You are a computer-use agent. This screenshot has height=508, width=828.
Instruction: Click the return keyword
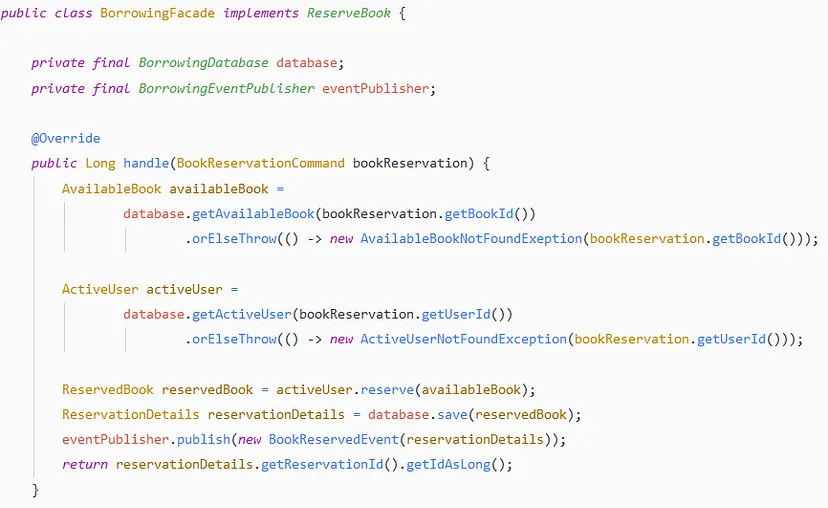84,465
